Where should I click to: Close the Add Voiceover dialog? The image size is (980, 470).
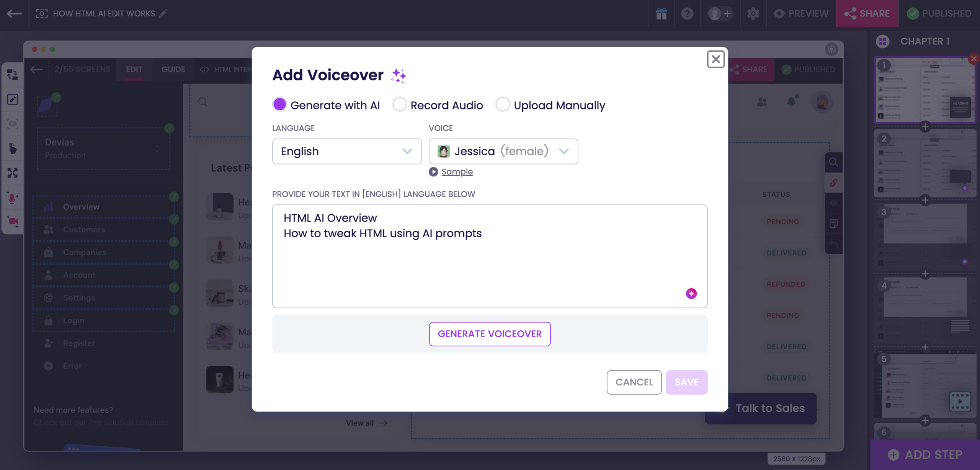pos(715,59)
